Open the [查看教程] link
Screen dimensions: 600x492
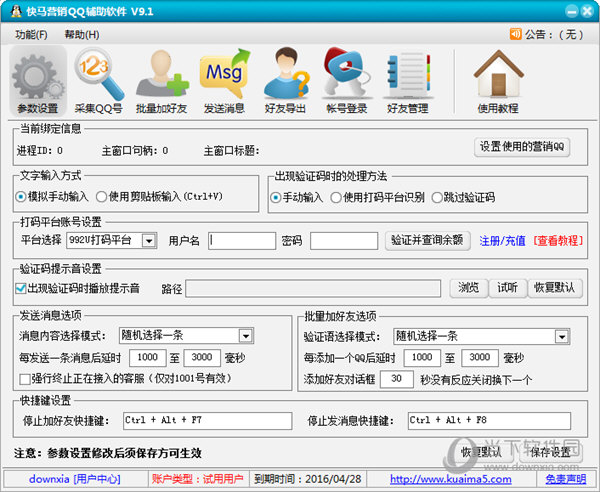pyautogui.click(x=558, y=241)
